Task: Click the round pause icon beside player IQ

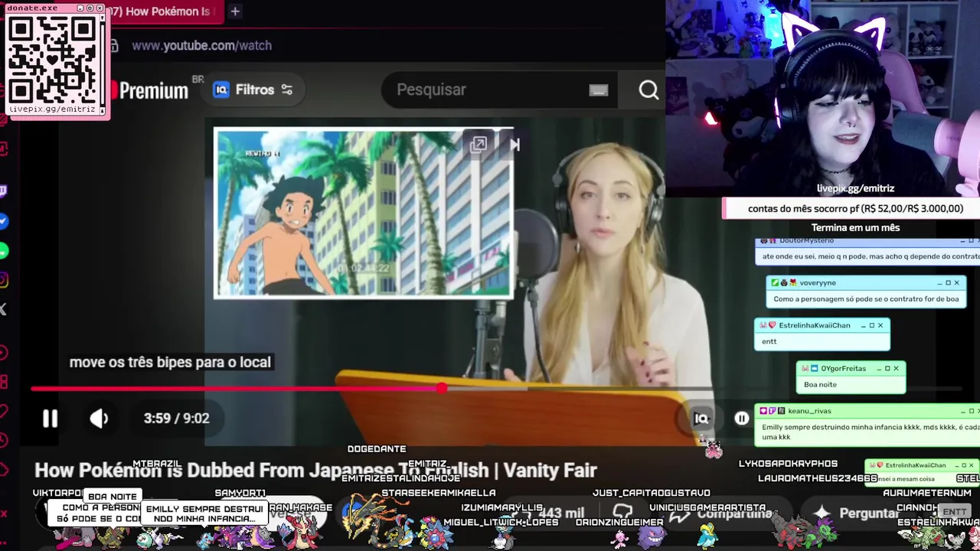Action: click(742, 418)
